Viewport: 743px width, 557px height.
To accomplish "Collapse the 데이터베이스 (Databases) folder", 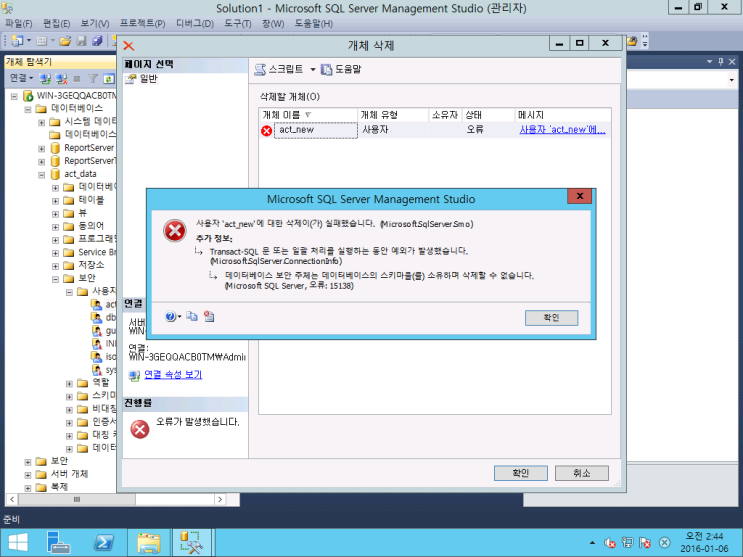I will point(28,109).
